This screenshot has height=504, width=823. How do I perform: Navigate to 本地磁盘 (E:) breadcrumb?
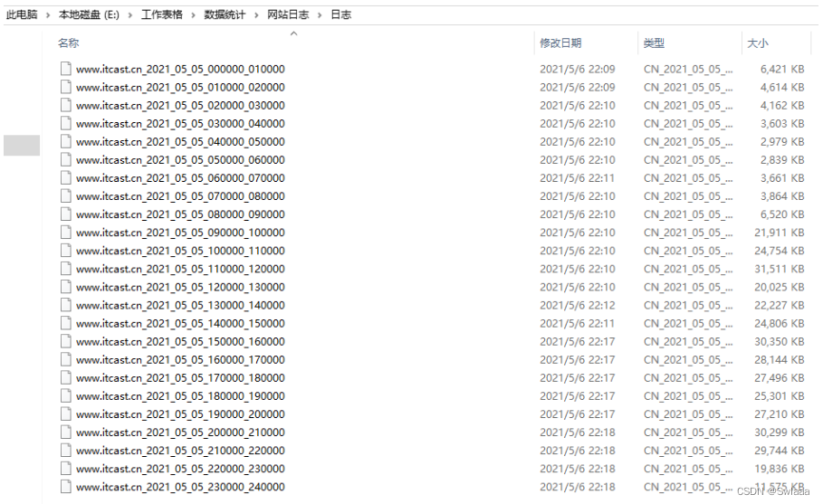[x=89, y=14]
